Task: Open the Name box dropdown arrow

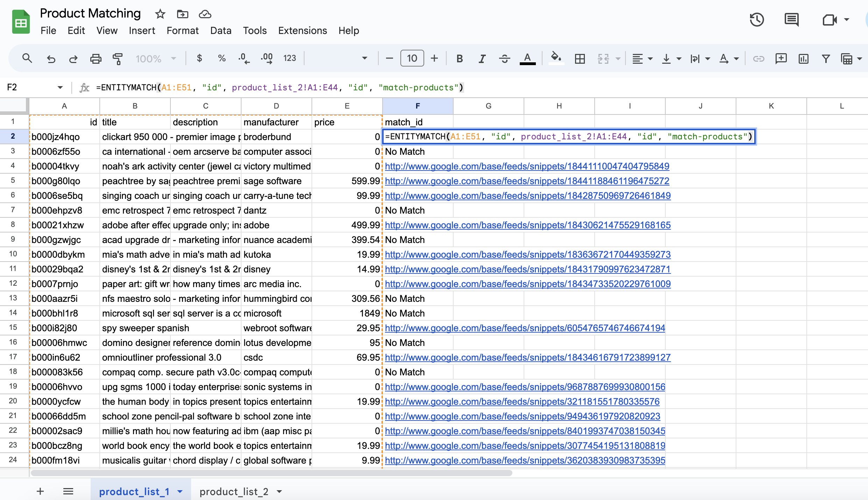Action: [60, 88]
